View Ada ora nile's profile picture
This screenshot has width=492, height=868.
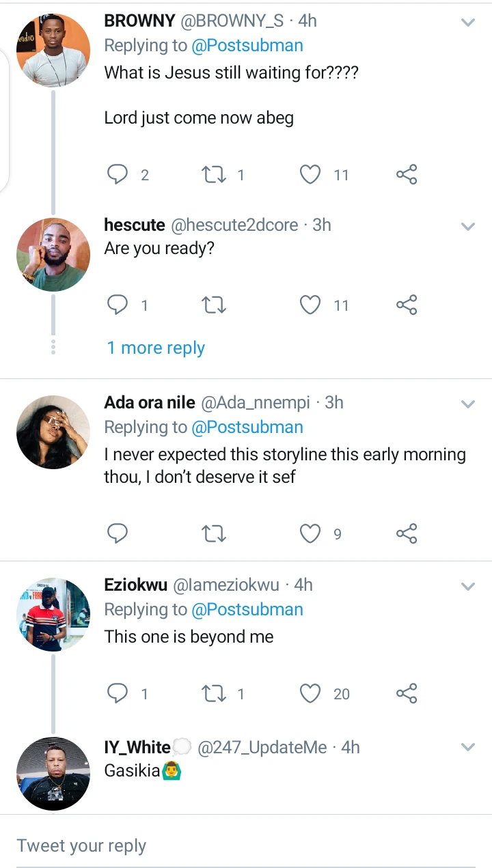[53, 432]
